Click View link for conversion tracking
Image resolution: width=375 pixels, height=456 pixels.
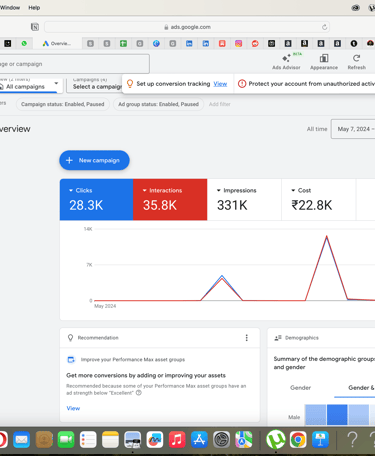[x=220, y=84]
